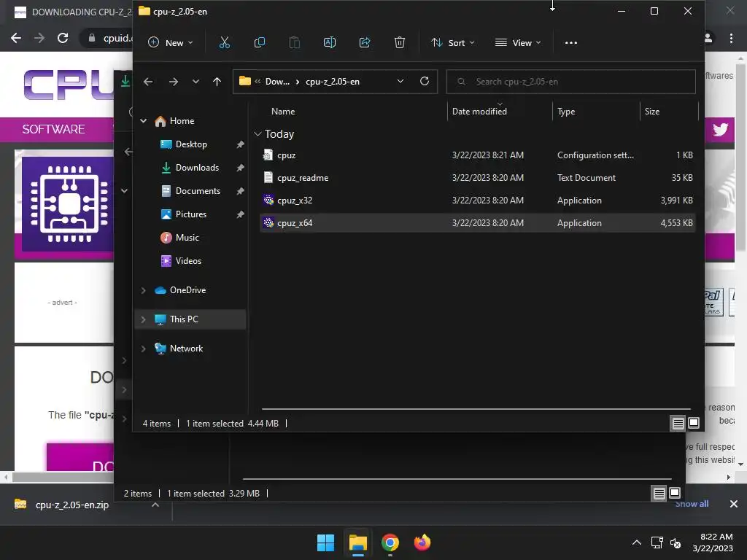Go forward with the Explorer forward arrow
This screenshot has height=560, width=747.
(x=174, y=82)
